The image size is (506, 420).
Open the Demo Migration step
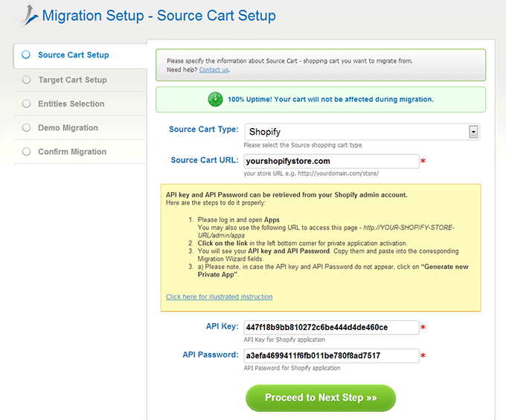(x=68, y=128)
